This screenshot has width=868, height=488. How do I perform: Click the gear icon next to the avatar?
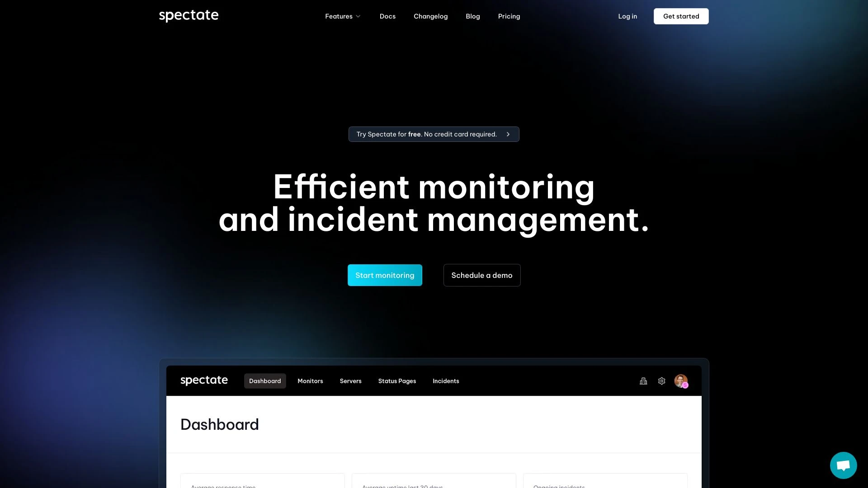click(661, 381)
